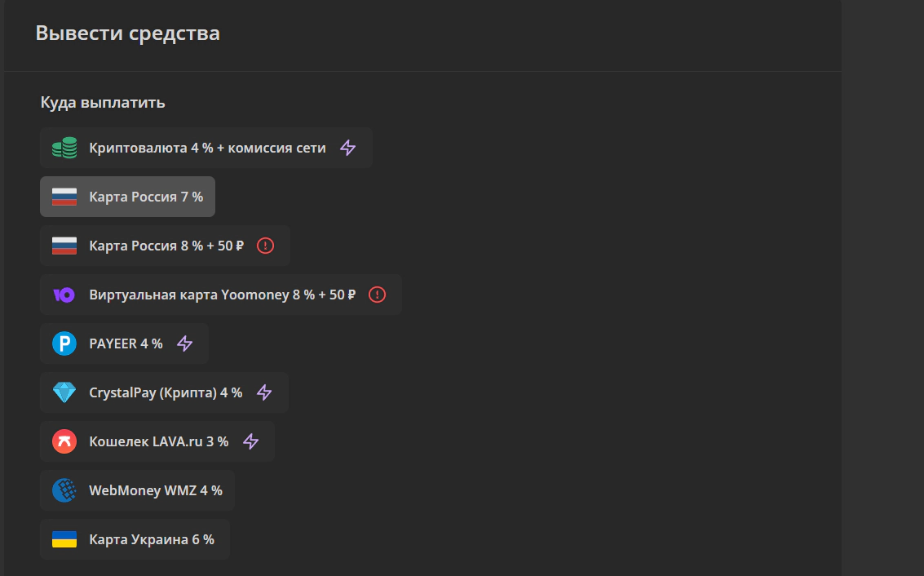Screen dimensions: 924x576
Task: Click the red warning icon beside Карта Россия 8 %
Action: click(x=265, y=246)
